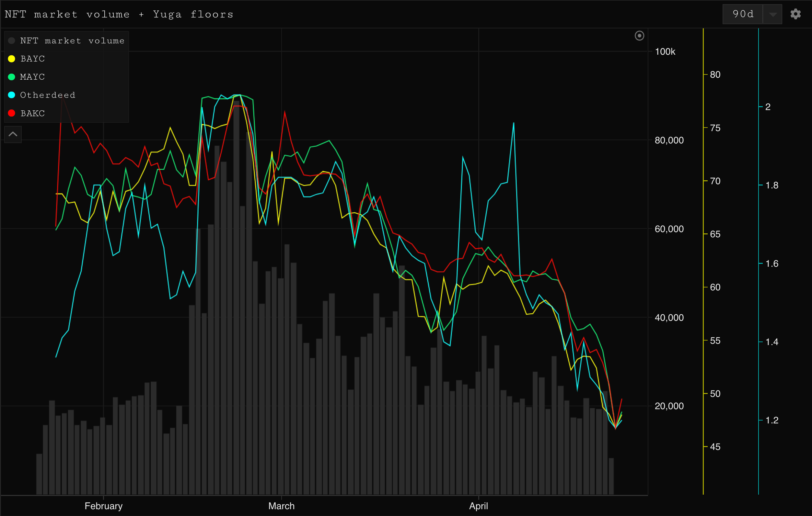Click the 70 tick on yellow axis

tap(715, 181)
